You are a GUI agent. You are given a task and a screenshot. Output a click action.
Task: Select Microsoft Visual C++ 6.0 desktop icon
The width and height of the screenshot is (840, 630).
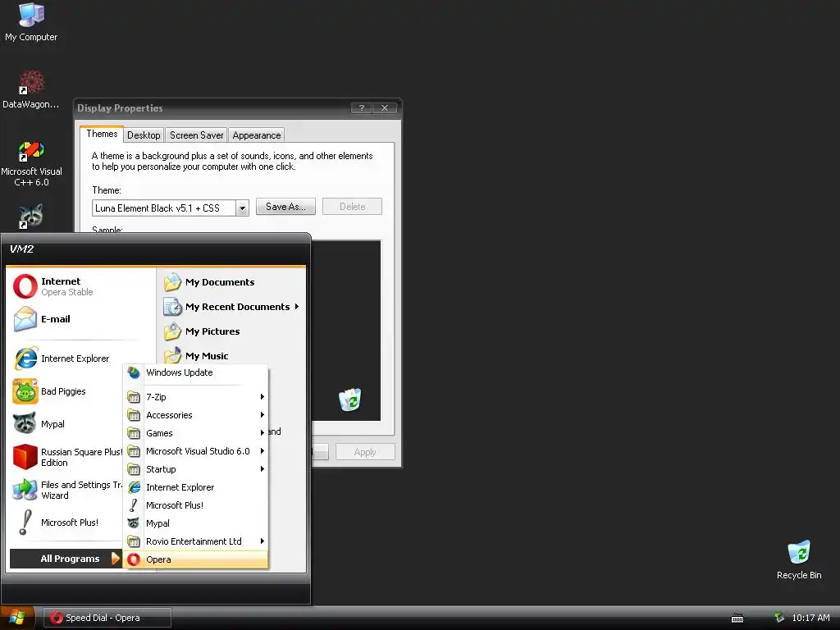[31, 163]
